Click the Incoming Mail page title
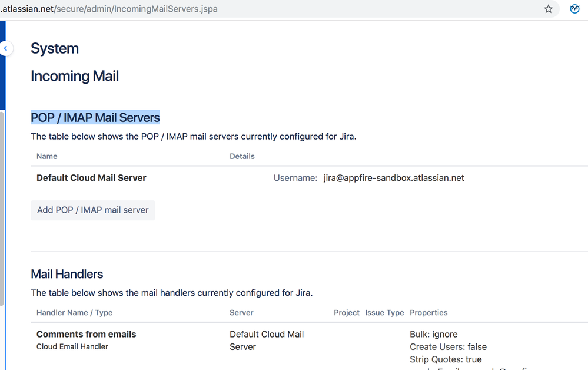588x370 pixels. (75, 76)
